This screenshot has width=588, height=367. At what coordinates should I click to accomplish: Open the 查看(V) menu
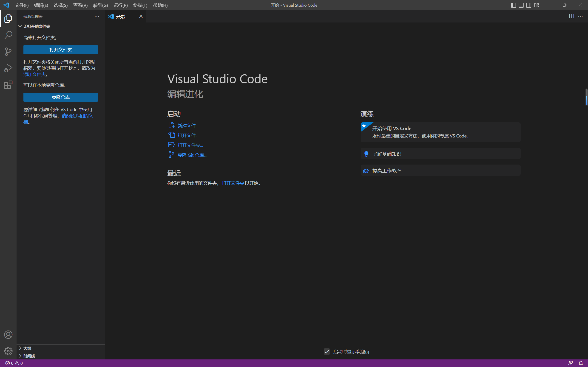point(80,5)
